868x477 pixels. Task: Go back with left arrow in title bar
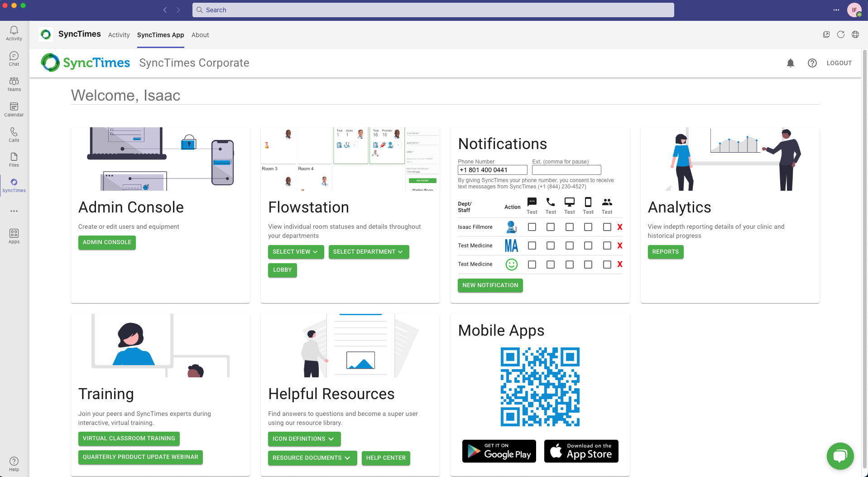(x=165, y=10)
